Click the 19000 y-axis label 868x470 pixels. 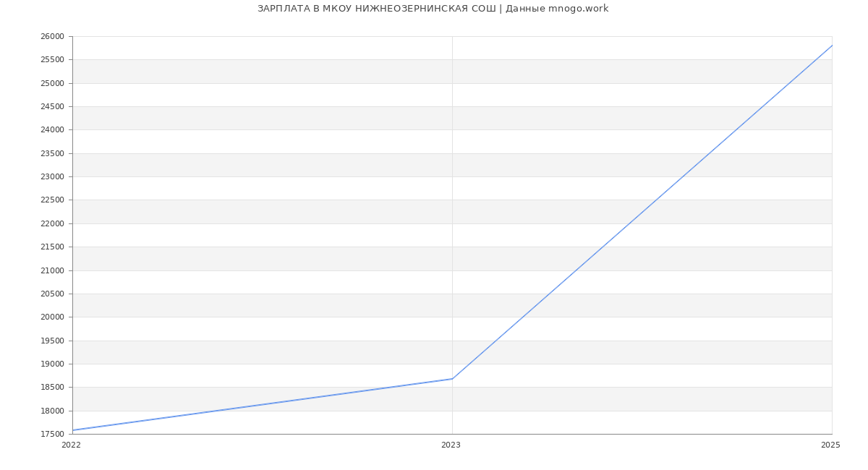(52, 364)
